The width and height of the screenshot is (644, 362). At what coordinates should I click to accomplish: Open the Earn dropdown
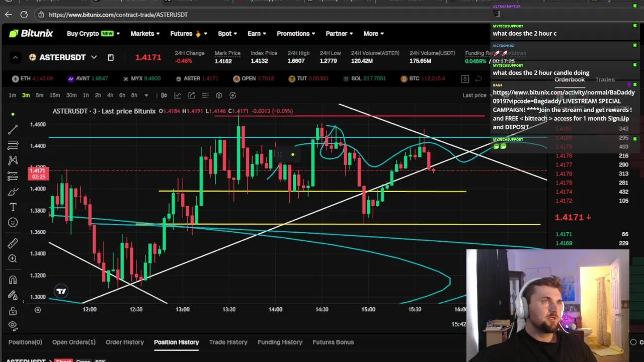[257, 34]
